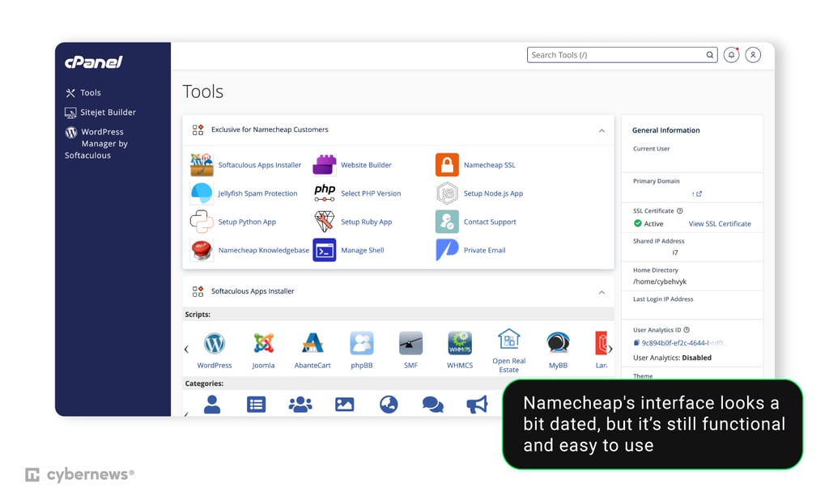Click the Namecheap Knowledgebase text link

click(x=263, y=251)
